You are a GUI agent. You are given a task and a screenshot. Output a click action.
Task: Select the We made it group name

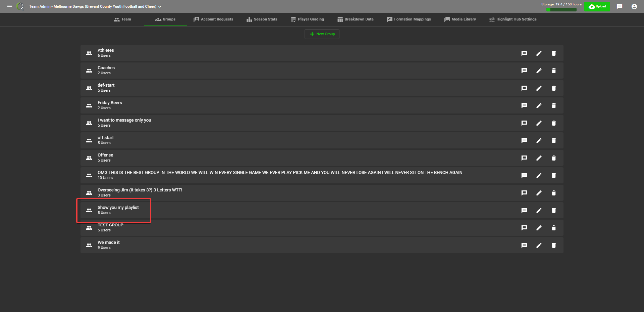(108, 242)
